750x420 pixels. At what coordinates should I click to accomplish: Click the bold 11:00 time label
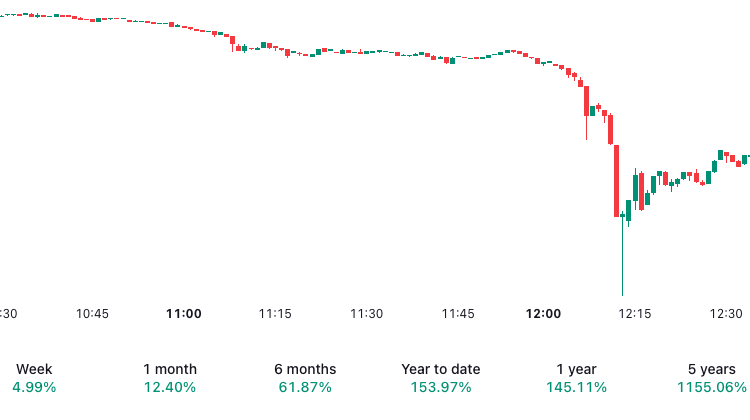click(x=184, y=313)
